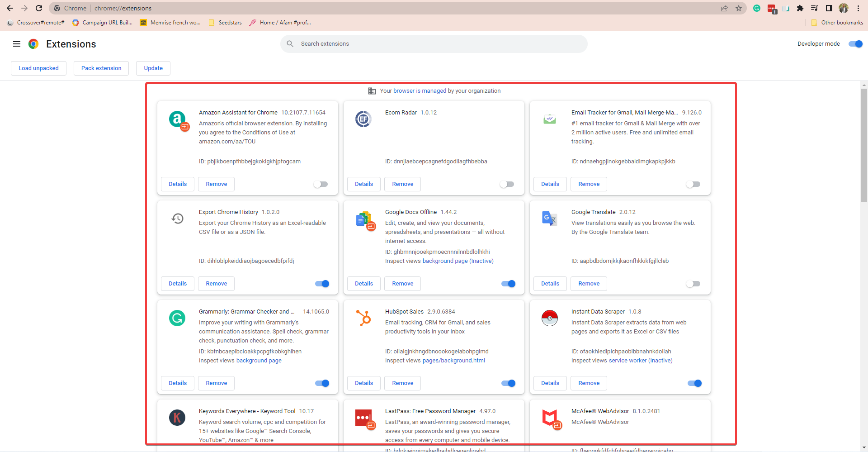The width and height of the screenshot is (868, 452).
Task: Open HubSpot pages/background.html link
Action: click(x=453, y=361)
